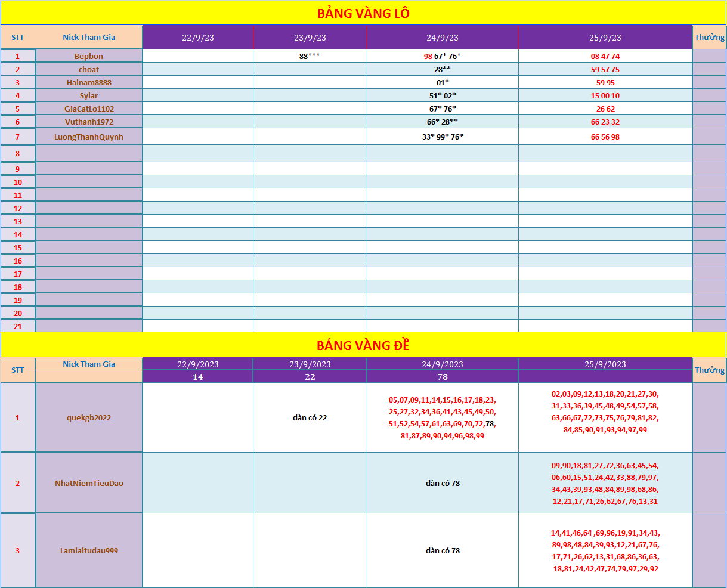Select the Bepbon nickname cell

click(x=89, y=56)
